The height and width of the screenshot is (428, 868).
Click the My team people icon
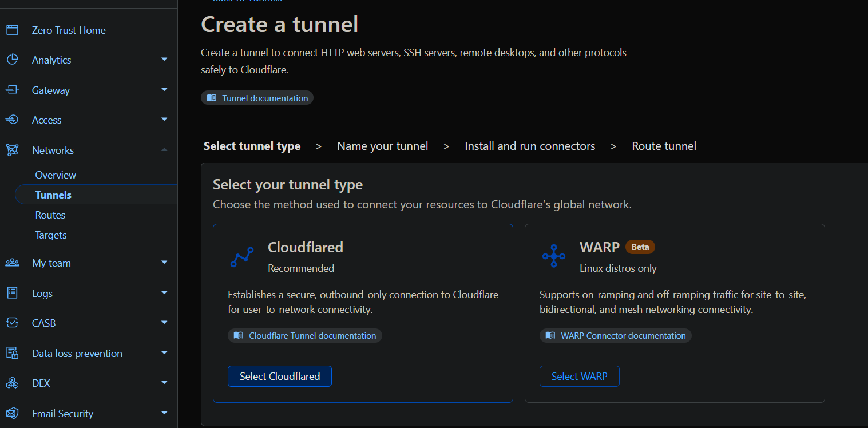click(x=12, y=263)
